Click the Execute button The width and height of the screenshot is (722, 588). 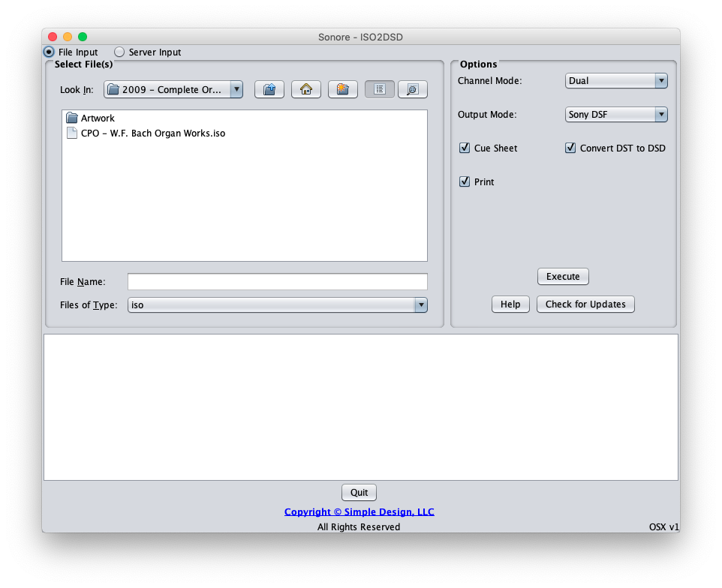563,277
